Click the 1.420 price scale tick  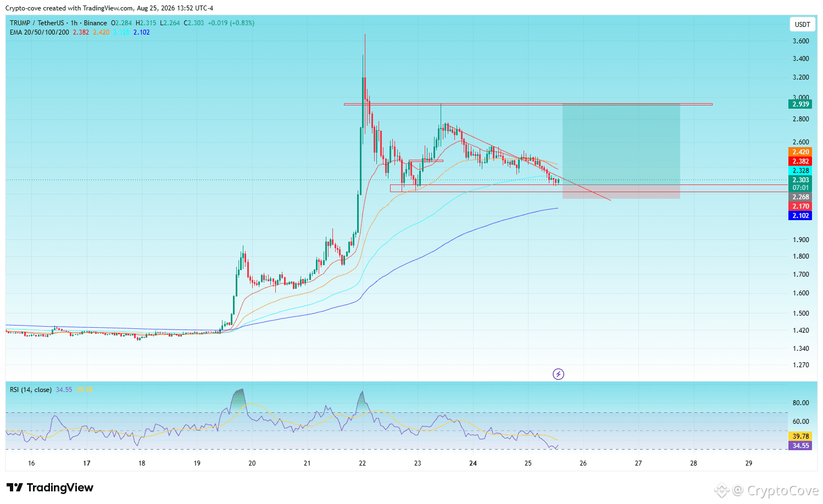click(800, 331)
